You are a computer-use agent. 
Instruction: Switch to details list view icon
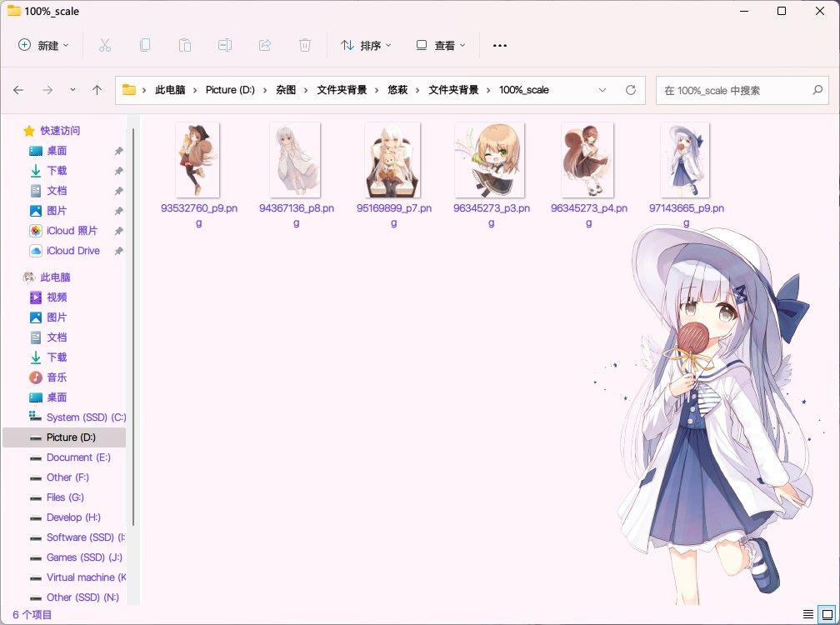point(807,614)
